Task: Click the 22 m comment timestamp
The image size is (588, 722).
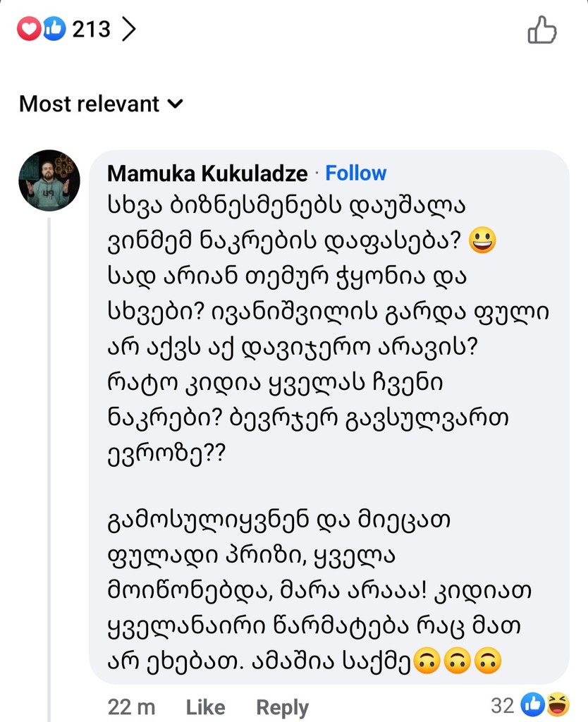Action: [131, 706]
